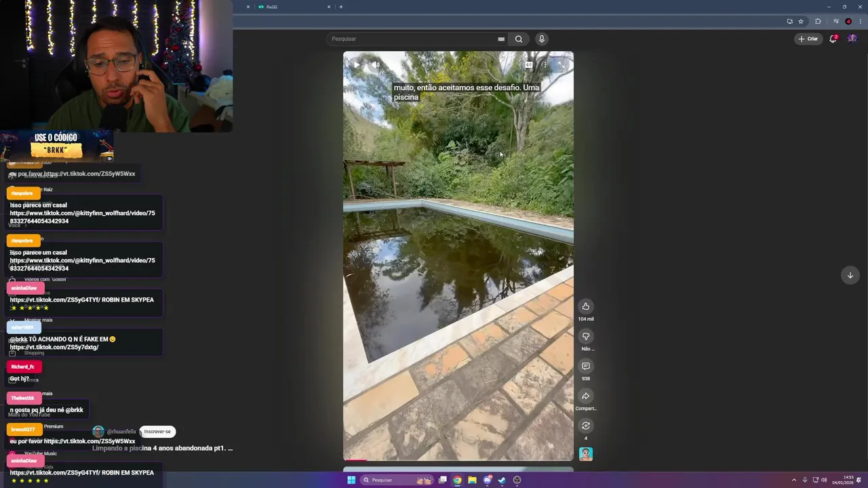Click the red recording extension icon
Screen dimensions: 868x488
848,21
